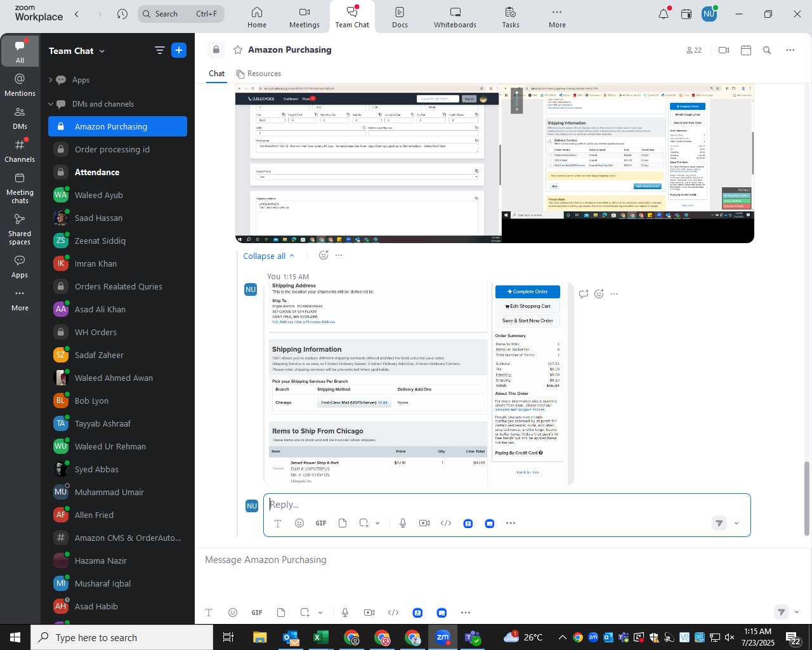Open the Attendance channel
The height and width of the screenshot is (650, 812).
118,172
